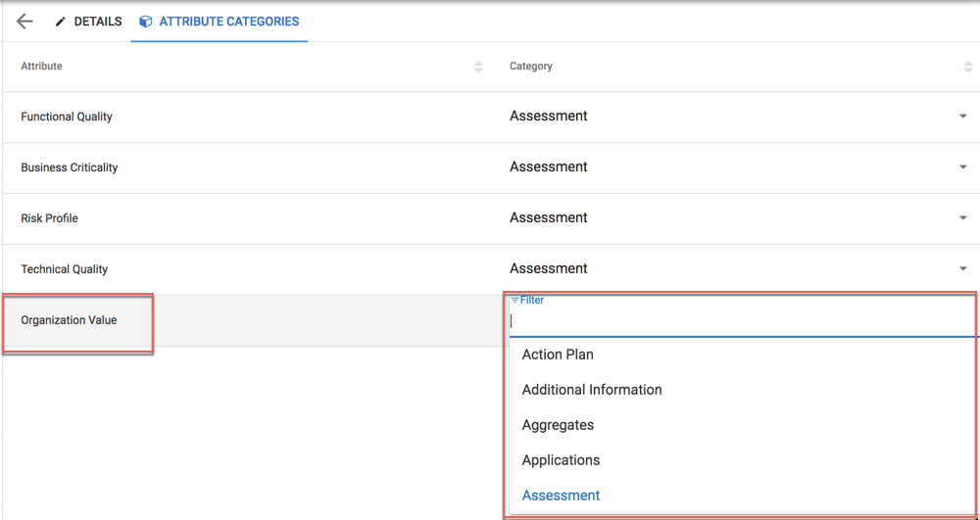This screenshot has width=980, height=520.
Task: Choose Additional Information option
Action: tap(592, 390)
